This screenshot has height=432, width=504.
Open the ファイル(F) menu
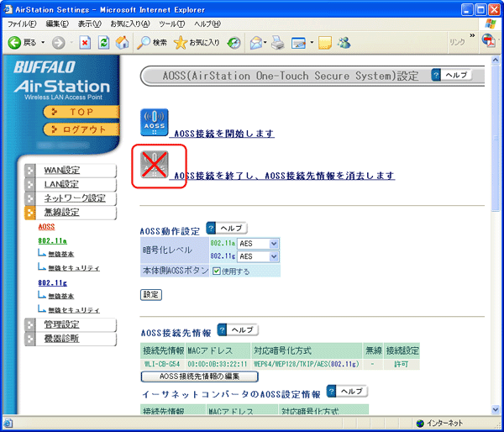22,24
